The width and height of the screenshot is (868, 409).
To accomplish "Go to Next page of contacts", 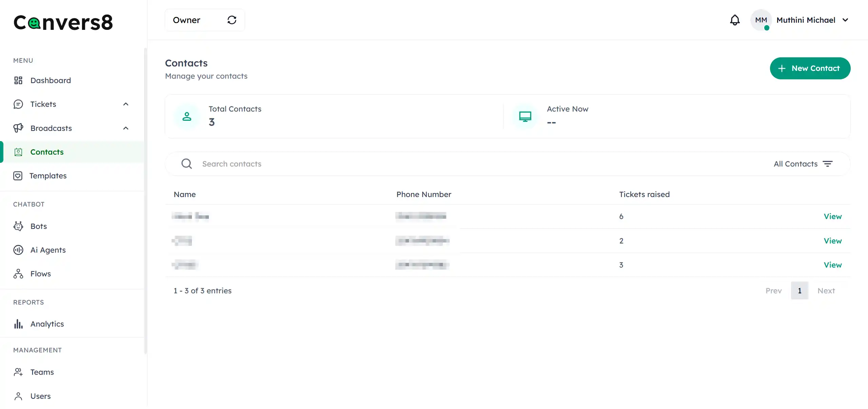I will (x=826, y=291).
